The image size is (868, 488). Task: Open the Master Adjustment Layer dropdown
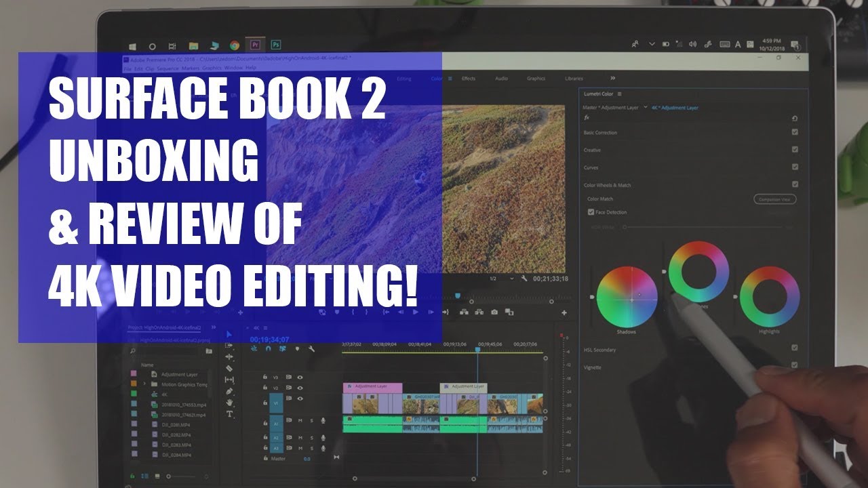click(x=646, y=106)
